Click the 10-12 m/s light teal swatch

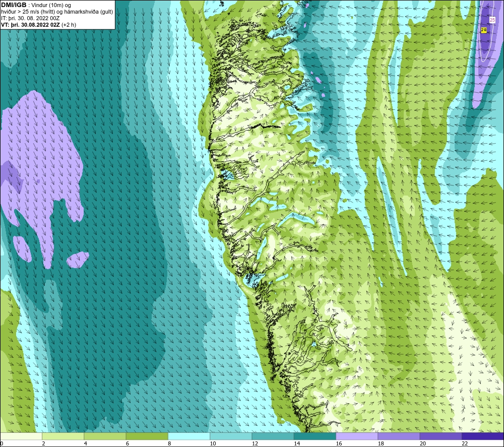tap(231, 436)
